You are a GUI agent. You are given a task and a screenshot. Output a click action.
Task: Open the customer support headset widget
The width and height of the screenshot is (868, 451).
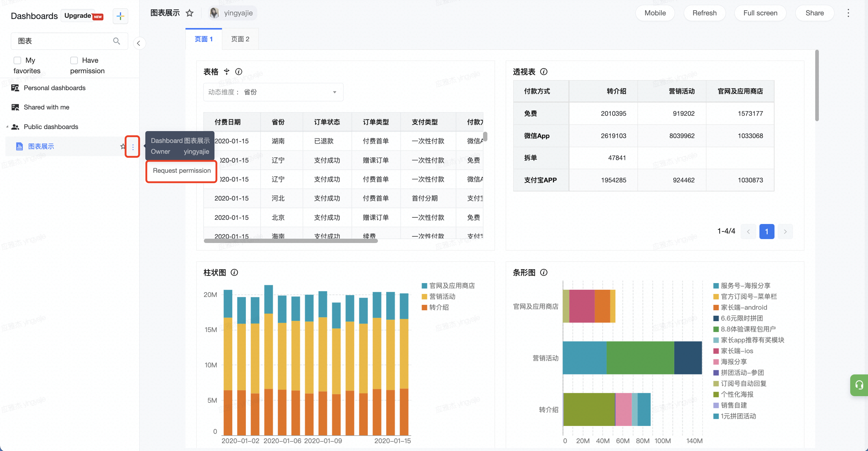click(x=859, y=385)
